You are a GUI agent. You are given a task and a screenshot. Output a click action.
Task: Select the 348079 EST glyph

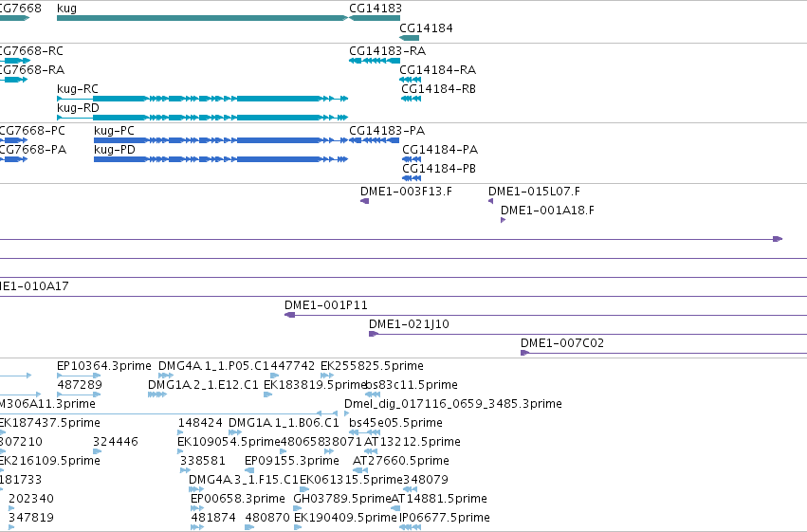click(410, 490)
